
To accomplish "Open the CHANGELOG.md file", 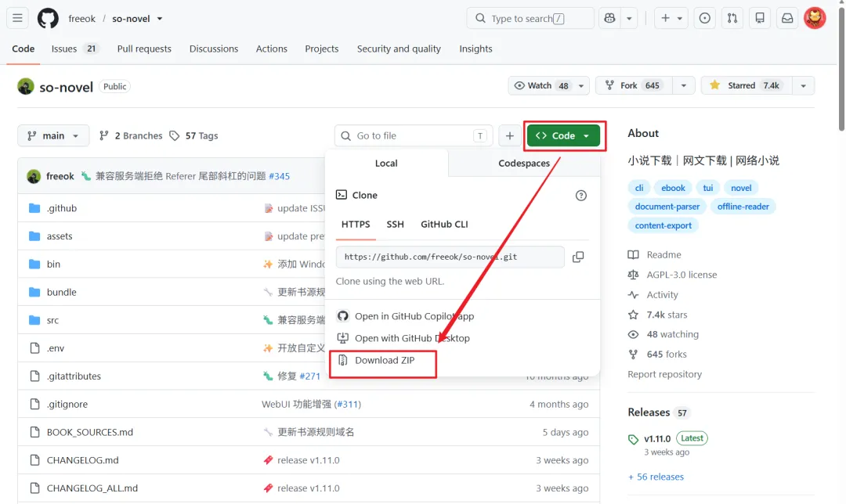I will click(82, 460).
